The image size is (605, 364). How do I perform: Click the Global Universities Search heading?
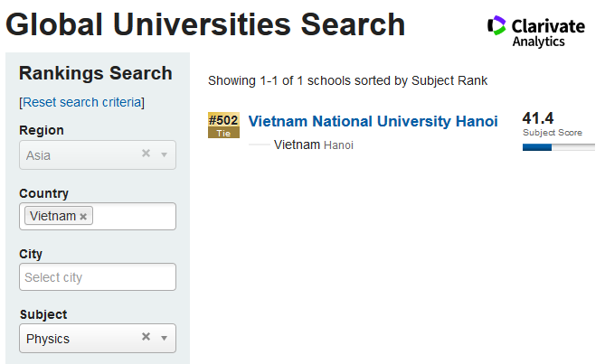click(x=205, y=24)
